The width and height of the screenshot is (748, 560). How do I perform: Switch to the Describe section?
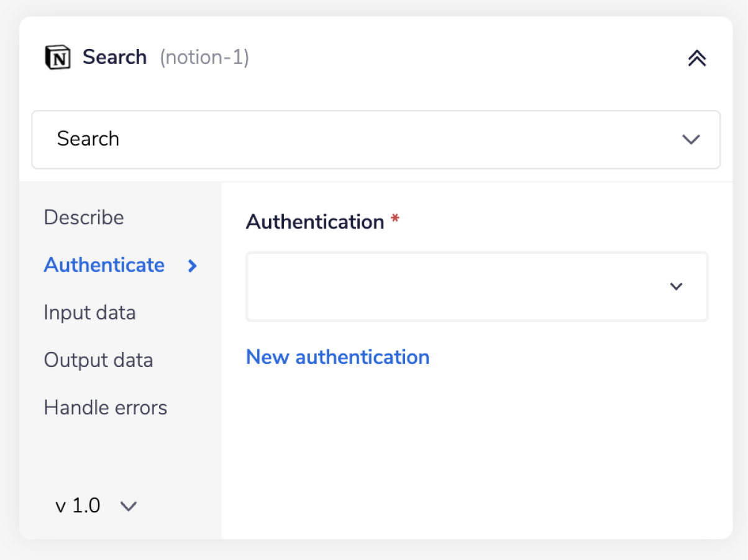point(83,217)
